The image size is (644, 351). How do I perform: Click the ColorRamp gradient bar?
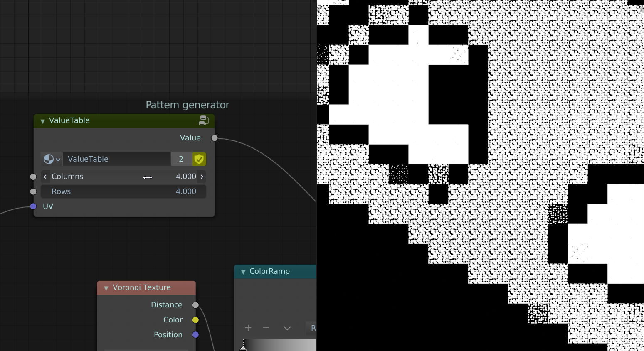pyautogui.click(x=279, y=345)
